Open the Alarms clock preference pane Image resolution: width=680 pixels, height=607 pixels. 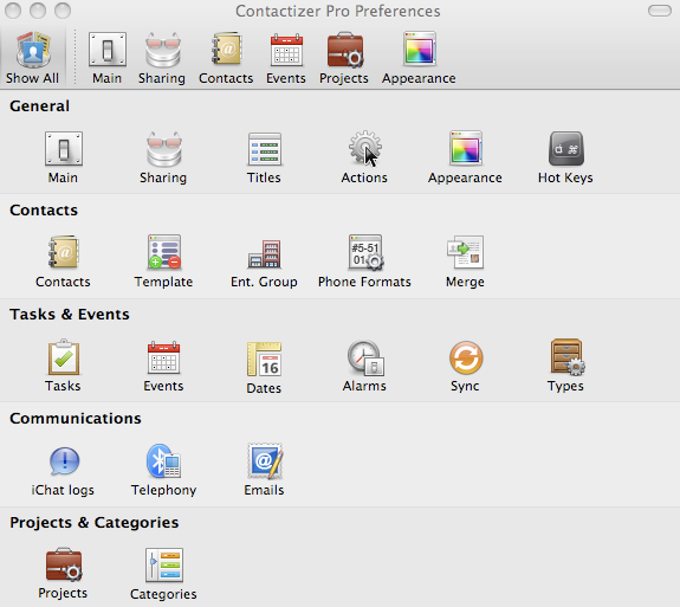364,366
